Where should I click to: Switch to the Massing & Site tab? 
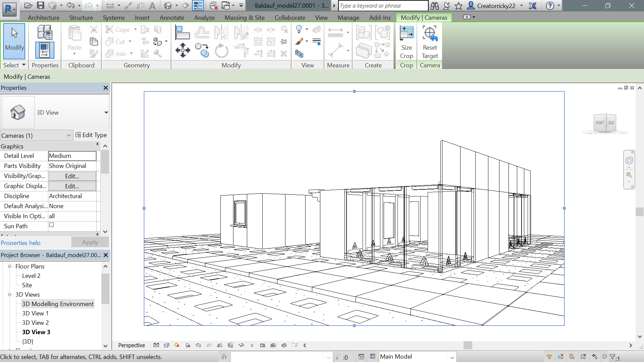(245, 17)
